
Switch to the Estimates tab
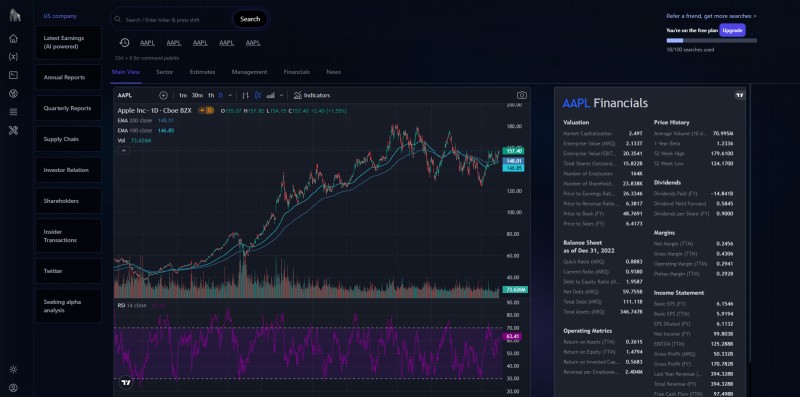tap(203, 72)
